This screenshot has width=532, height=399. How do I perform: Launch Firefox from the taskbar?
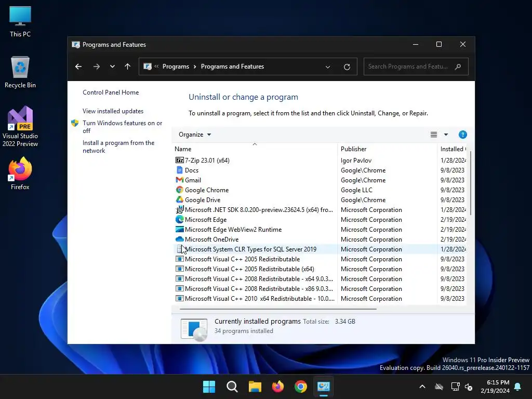pyautogui.click(x=278, y=387)
